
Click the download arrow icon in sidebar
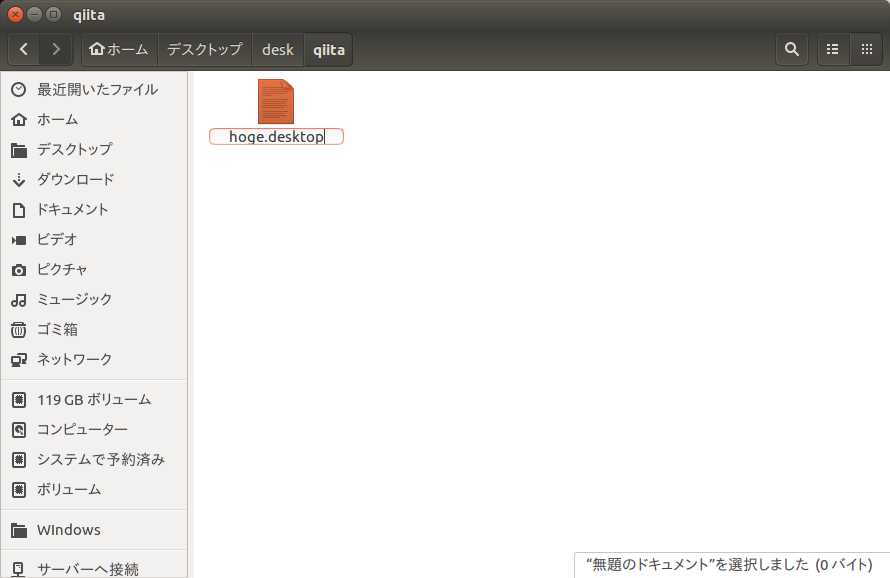(x=19, y=180)
